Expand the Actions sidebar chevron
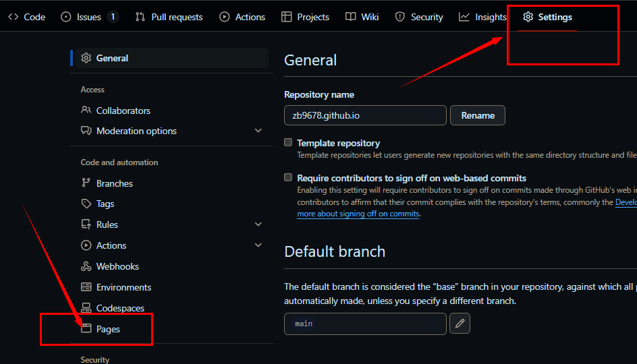 point(258,245)
